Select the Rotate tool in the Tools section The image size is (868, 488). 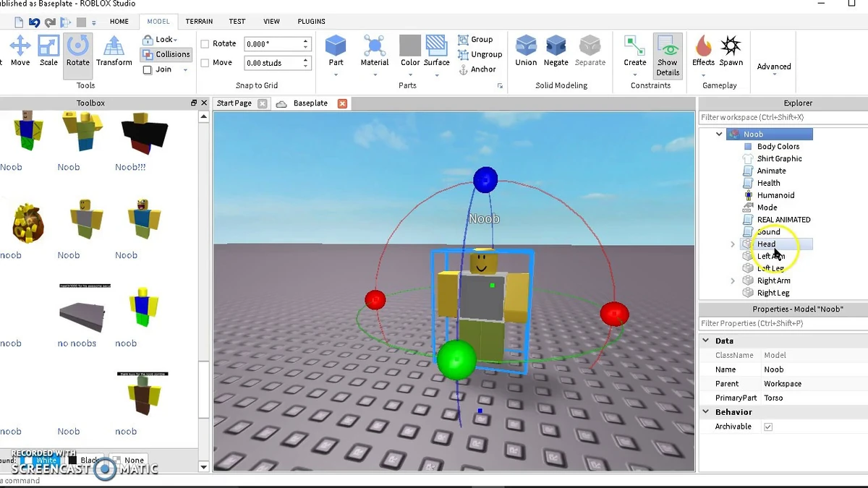(77, 51)
